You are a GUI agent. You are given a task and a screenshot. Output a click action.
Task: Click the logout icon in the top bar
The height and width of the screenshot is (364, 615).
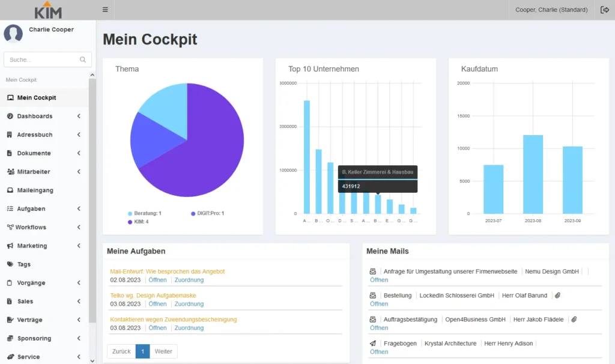point(605,10)
